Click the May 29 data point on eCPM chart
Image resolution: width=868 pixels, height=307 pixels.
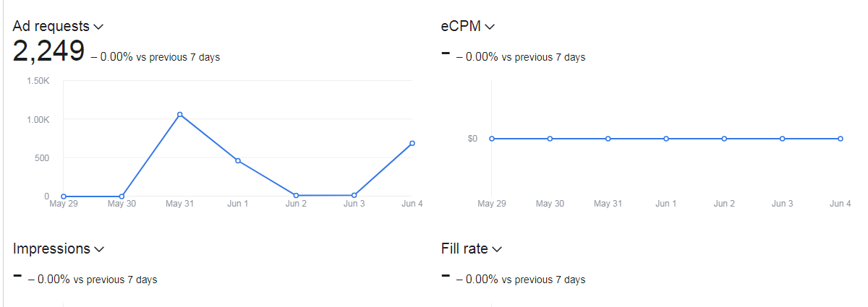coord(492,138)
